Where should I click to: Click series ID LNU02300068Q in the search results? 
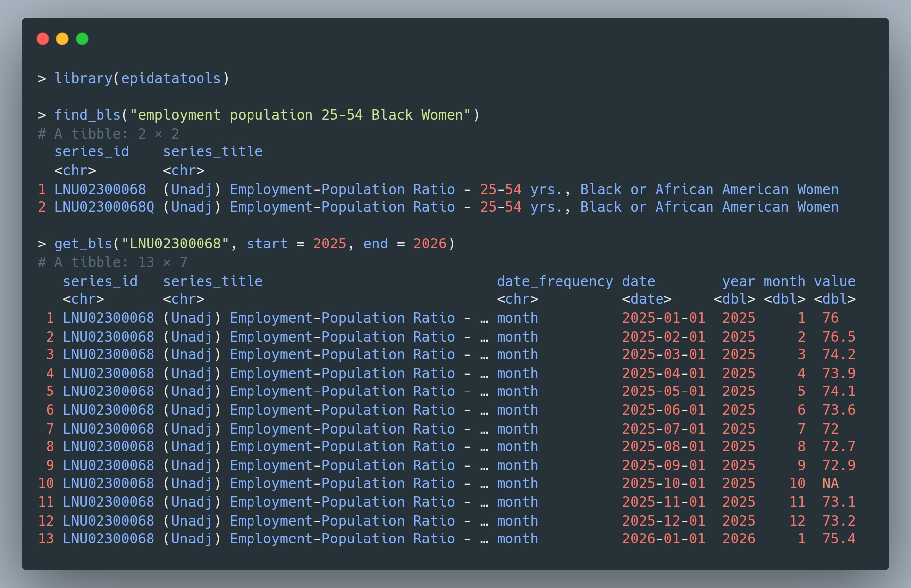click(104, 207)
